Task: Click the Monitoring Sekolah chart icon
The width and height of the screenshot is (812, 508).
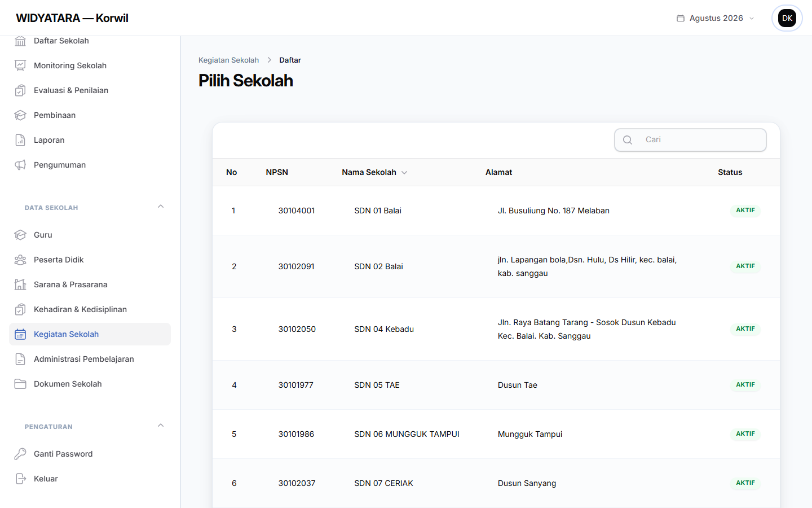Action: tap(20, 65)
